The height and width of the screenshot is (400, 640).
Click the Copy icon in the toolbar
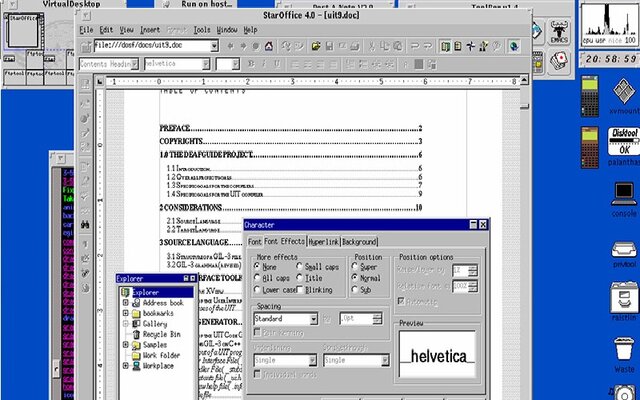[x=385, y=46]
